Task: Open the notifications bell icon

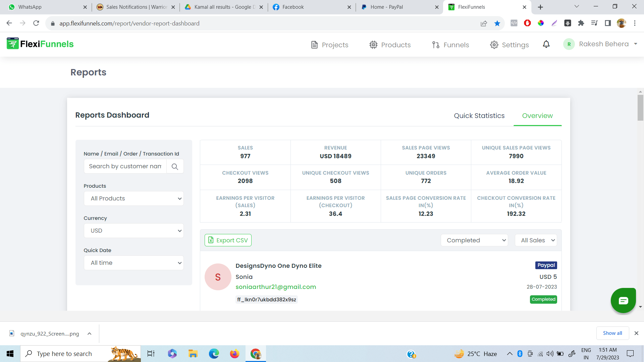Action: click(x=546, y=44)
